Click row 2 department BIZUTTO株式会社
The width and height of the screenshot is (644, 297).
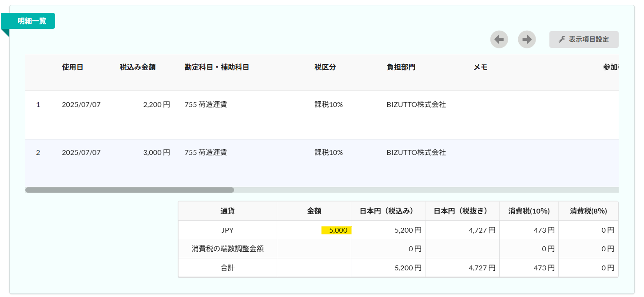point(416,153)
